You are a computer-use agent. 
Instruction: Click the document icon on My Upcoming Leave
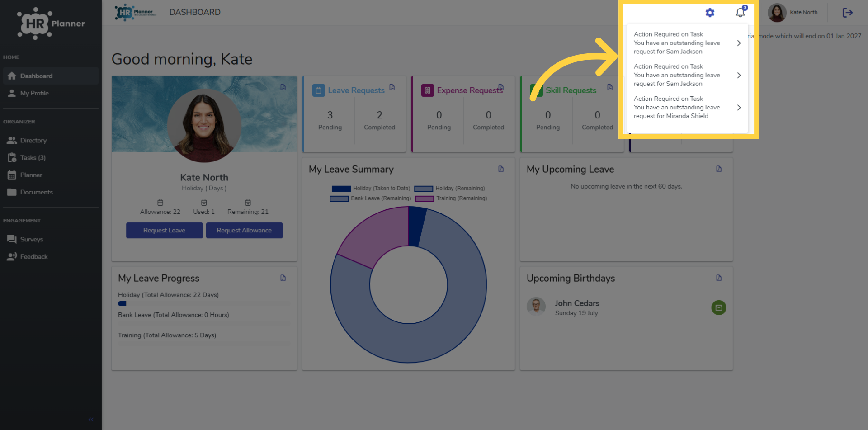(x=719, y=169)
